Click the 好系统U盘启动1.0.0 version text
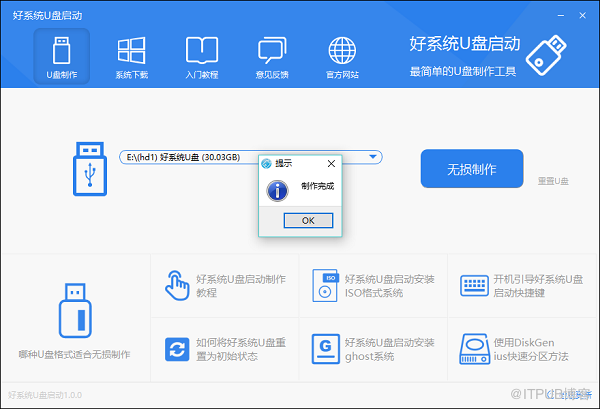Screen dimensions: 600x409 45,395
